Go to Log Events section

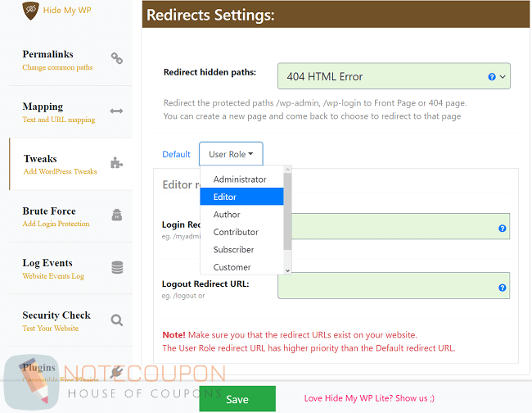tap(71, 268)
